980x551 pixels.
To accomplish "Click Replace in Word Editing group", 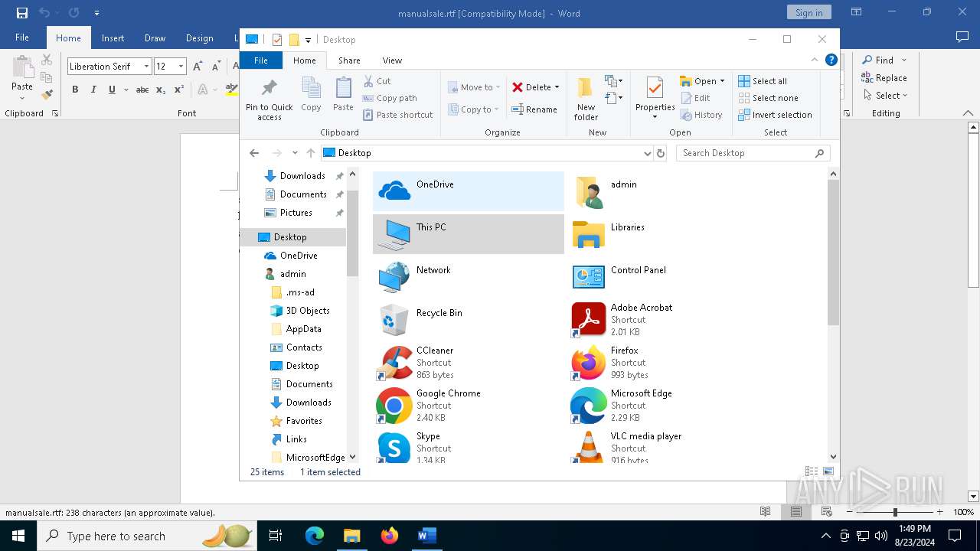I will point(884,78).
